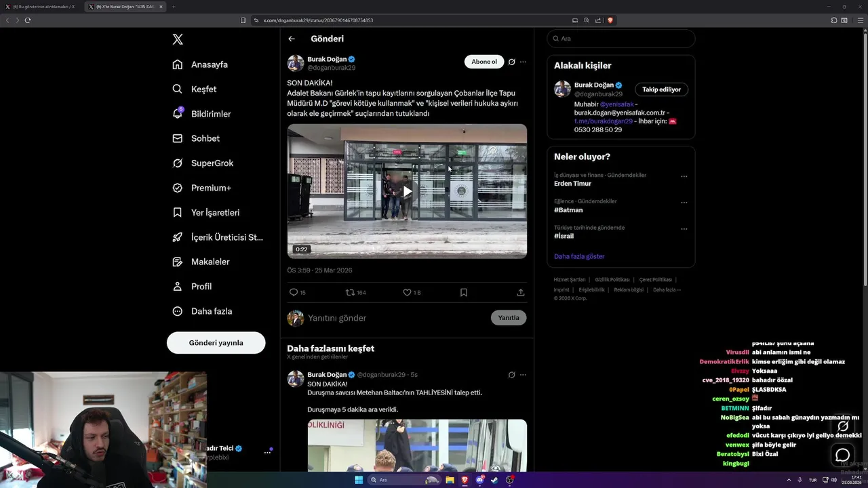The height and width of the screenshot is (488, 868).
Task: Open #Batman trending topic
Action: 568,210
